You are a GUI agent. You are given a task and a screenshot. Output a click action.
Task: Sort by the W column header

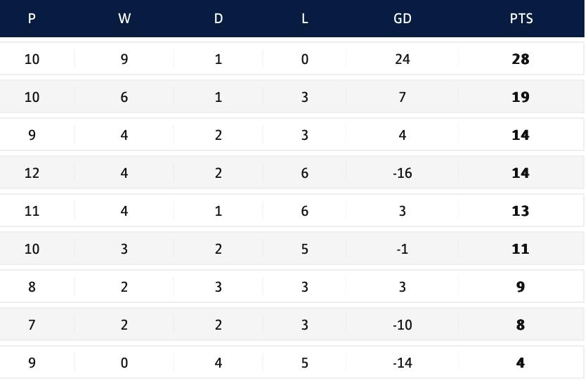coord(124,19)
